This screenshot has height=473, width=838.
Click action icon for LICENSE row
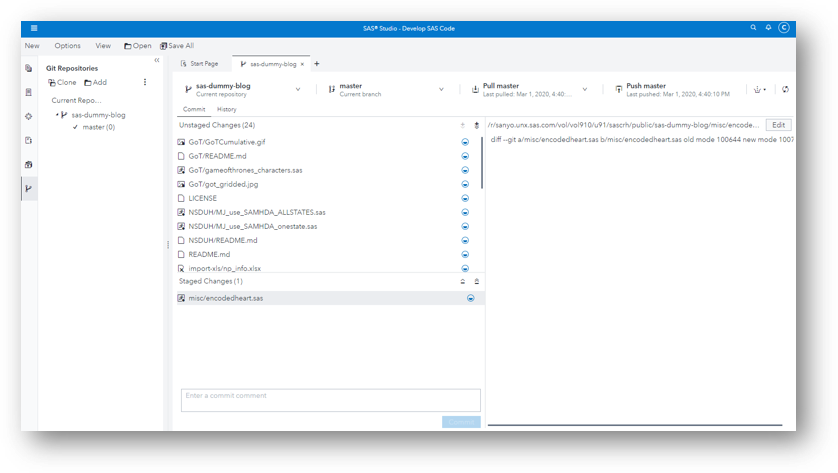465,198
